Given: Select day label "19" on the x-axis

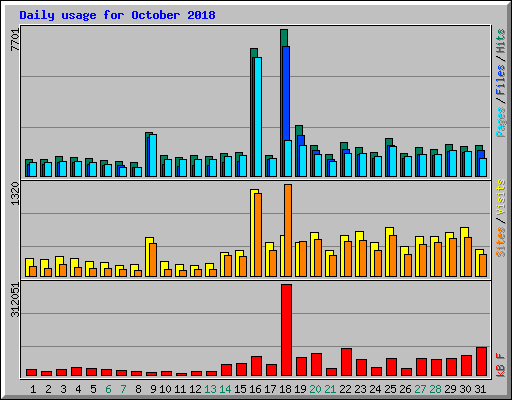Looking at the screenshot, I should point(300,389).
